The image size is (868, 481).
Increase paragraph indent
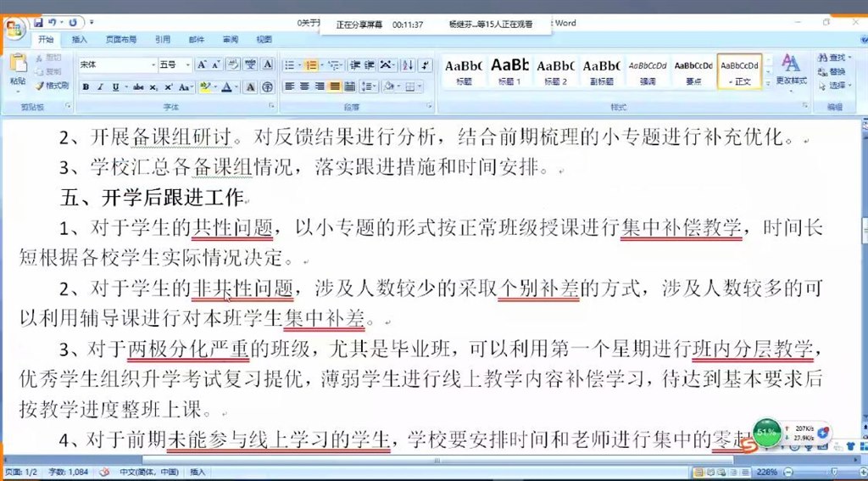370,64
